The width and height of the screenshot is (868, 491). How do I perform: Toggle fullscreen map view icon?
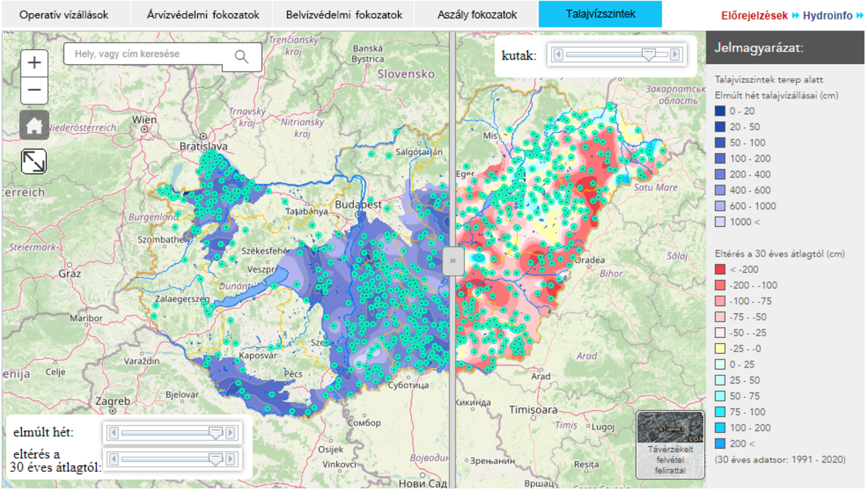[x=34, y=161]
